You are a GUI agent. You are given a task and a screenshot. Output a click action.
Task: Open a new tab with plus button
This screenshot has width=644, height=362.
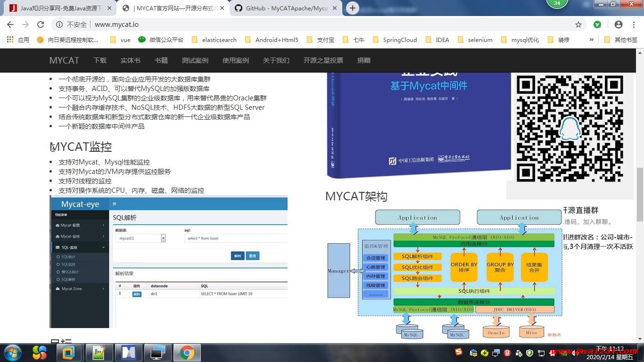[352, 8]
